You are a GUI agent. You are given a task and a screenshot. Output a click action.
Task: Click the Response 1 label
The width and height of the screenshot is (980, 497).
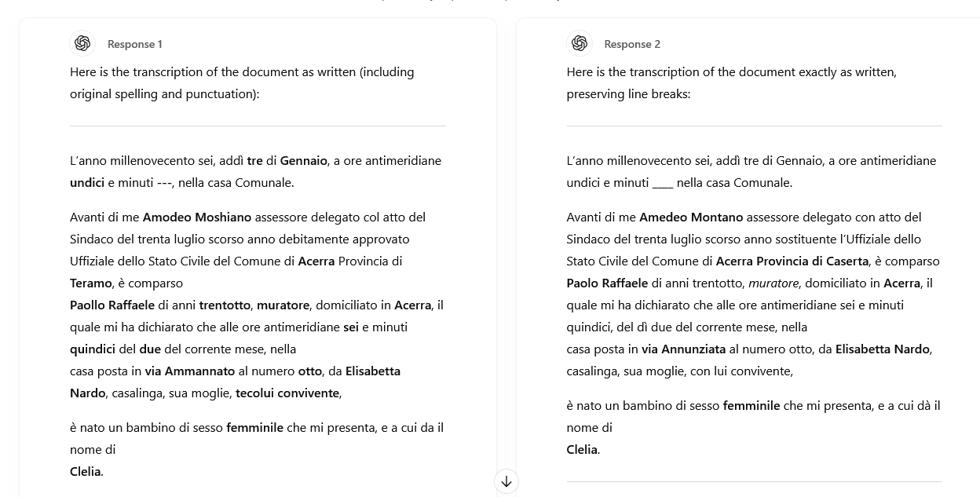click(135, 44)
